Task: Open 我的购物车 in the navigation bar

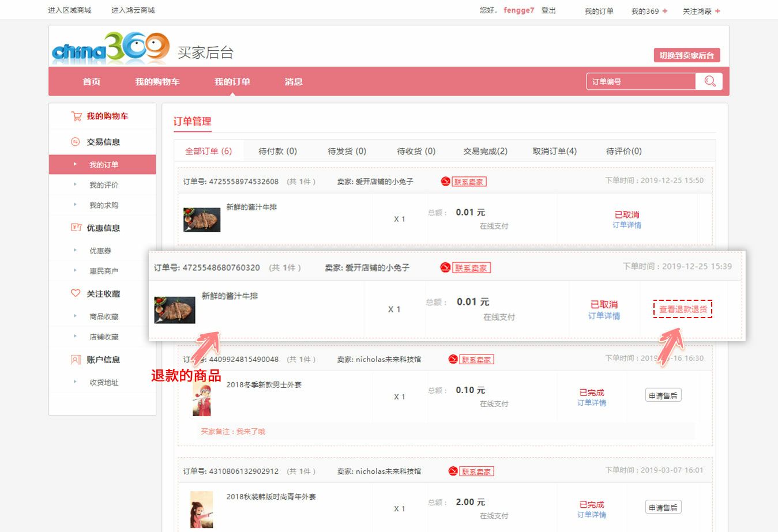Action: click(157, 82)
